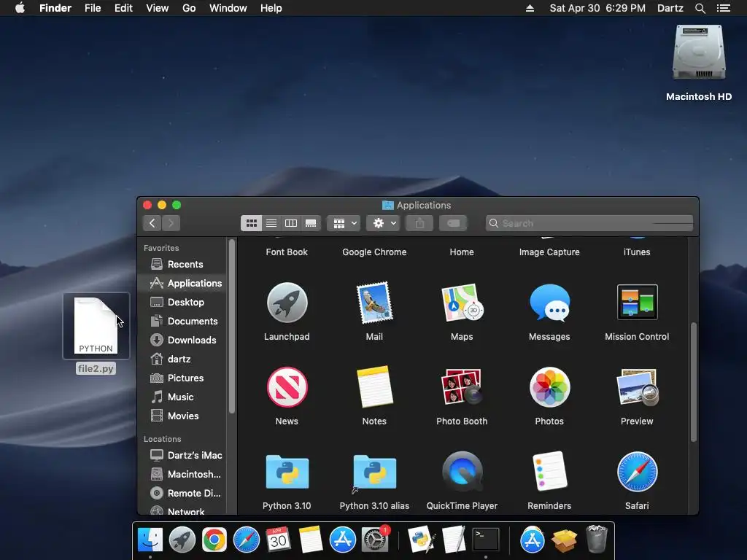Image resolution: width=747 pixels, height=560 pixels.
Task: Open Terminal from the Dock
Action: coord(485,540)
